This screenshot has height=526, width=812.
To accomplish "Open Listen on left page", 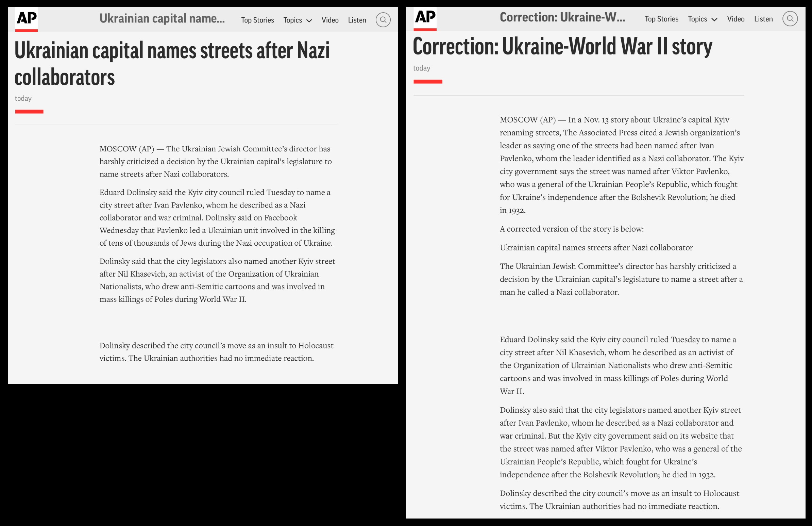I will point(357,20).
